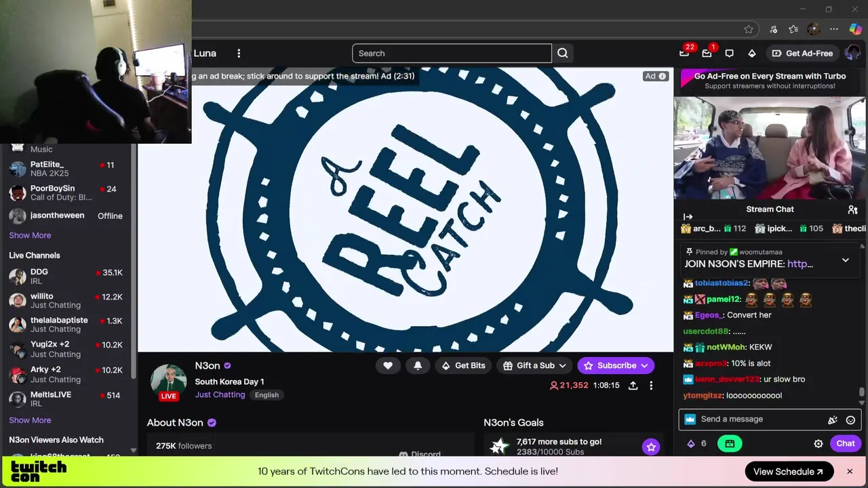The width and height of the screenshot is (868, 488).
Task: Open the Gift a Sub dropdown
Action: click(535, 365)
